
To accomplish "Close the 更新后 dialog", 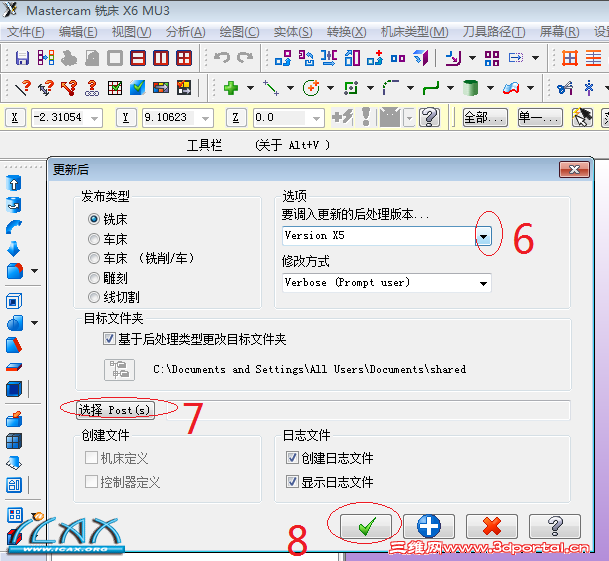I will (x=574, y=169).
